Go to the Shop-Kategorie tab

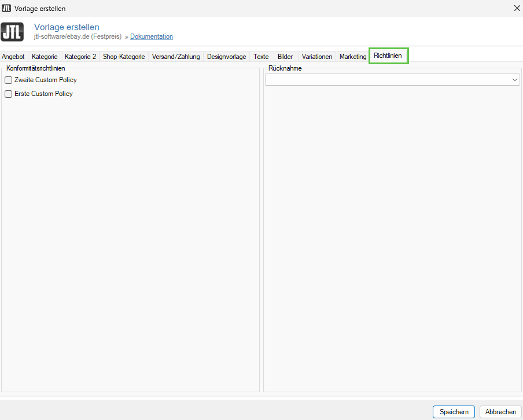pos(124,57)
